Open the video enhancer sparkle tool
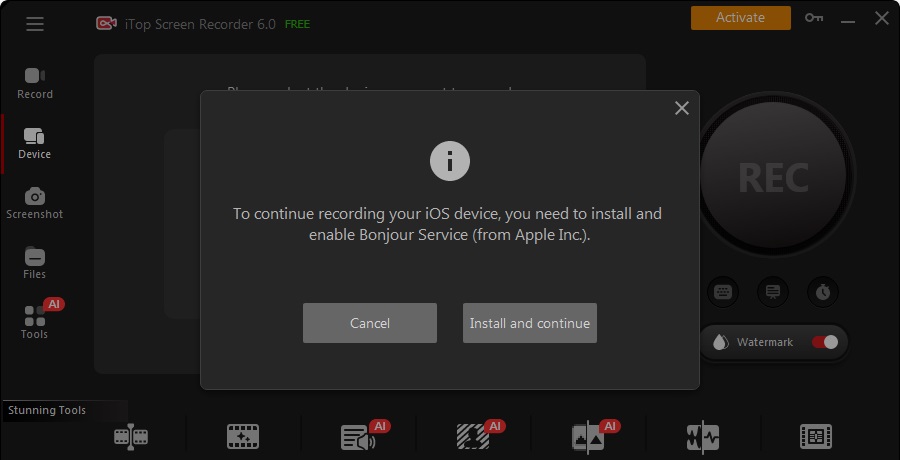Screen dimensions: 900x460 (x=243, y=437)
